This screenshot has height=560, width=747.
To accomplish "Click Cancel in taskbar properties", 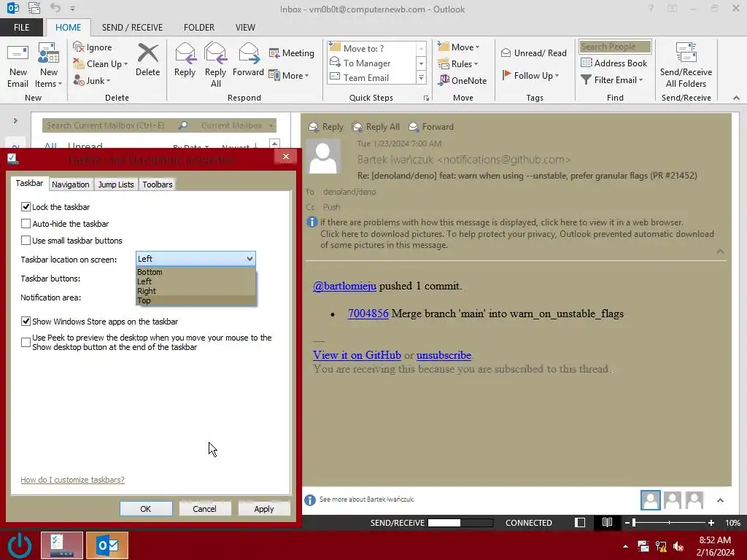I will tap(204, 508).
